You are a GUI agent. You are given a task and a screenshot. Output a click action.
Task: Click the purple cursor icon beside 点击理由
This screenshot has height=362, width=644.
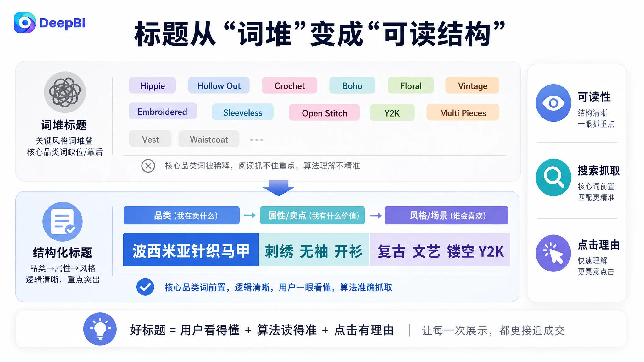pyautogui.click(x=553, y=253)
